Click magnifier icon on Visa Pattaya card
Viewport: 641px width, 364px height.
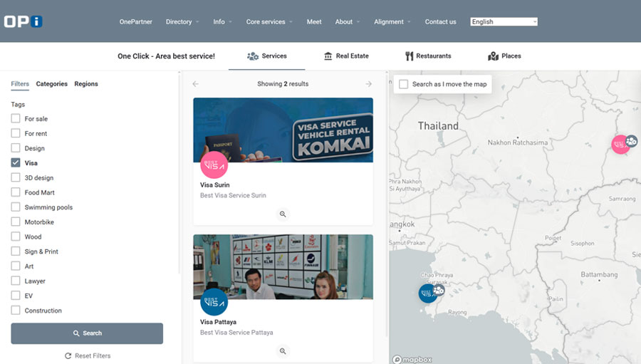tap(283, 351)
